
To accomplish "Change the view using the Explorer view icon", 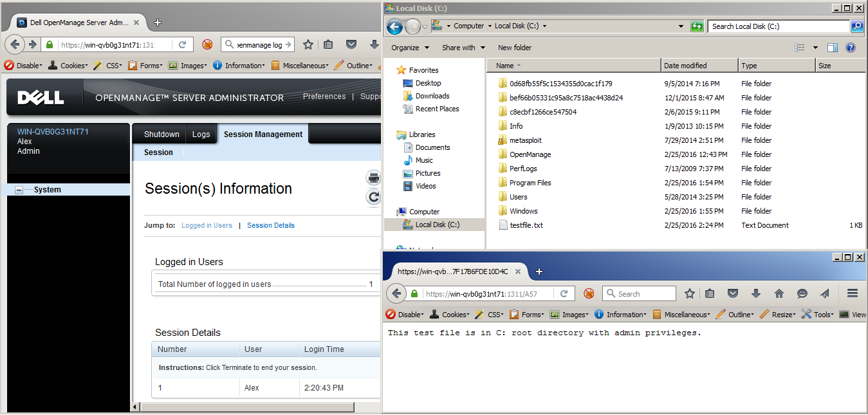I will click(x=800, y=48).
